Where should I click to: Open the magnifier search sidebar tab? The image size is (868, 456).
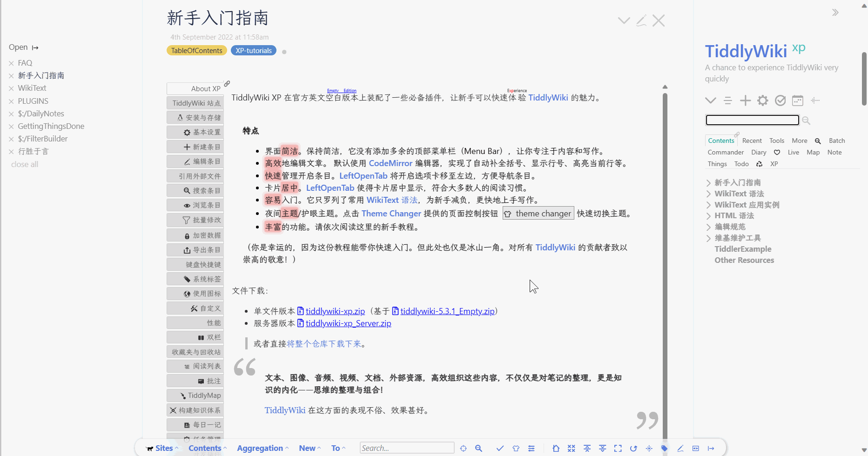point(818,141)
